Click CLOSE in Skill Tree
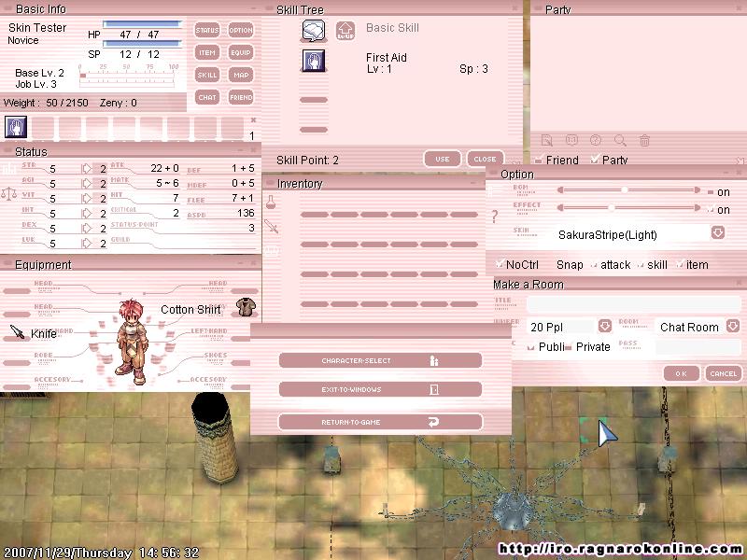 coord(485,159)
